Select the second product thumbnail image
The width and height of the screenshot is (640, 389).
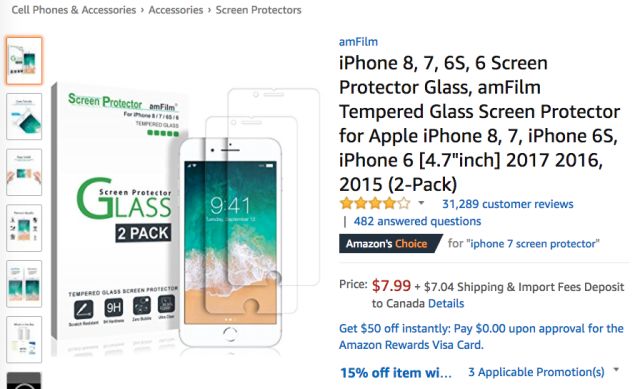(24, 116)
